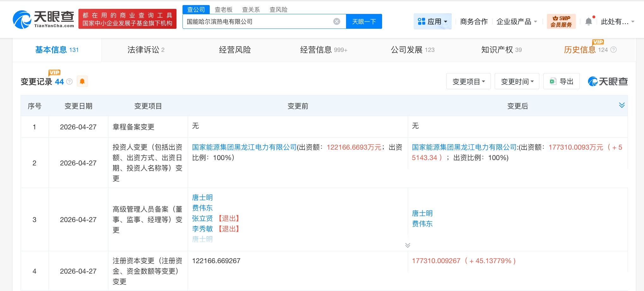Image resolution: width=644 pixels, height=291 pixels.
Task: Select the 122166.669267 registered capital value
Action: [x=216, y=261]
